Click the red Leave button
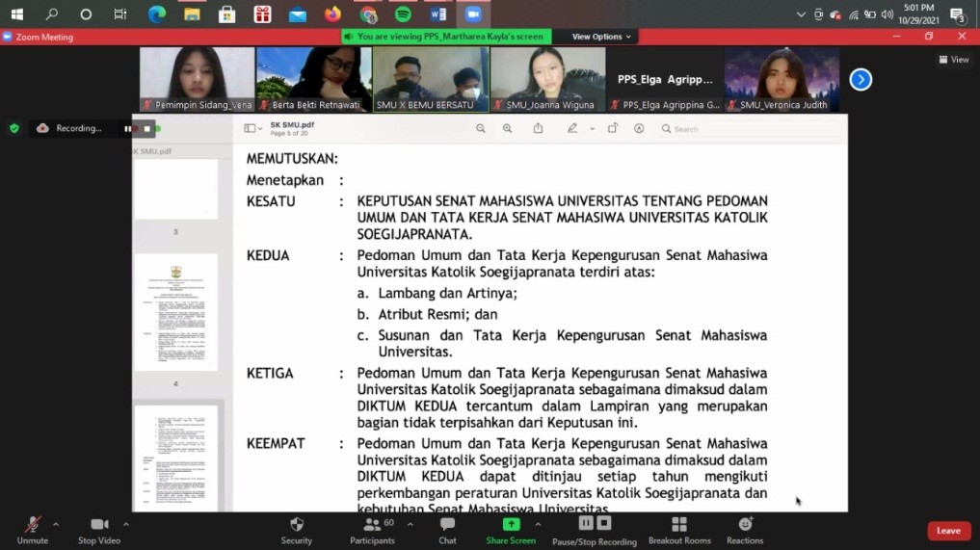Image resolution: width=980 pixels, height=550 pixels. tap(949, 531)
